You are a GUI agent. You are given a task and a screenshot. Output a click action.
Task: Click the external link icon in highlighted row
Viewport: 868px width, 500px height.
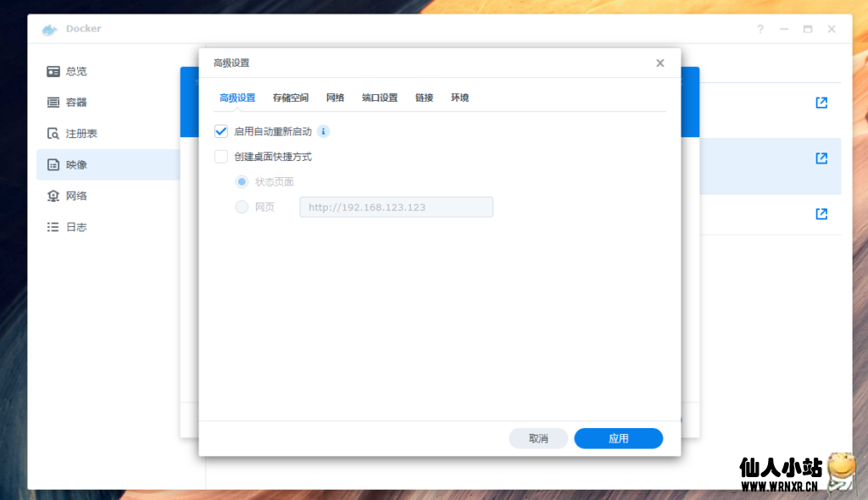coord(821,158)
